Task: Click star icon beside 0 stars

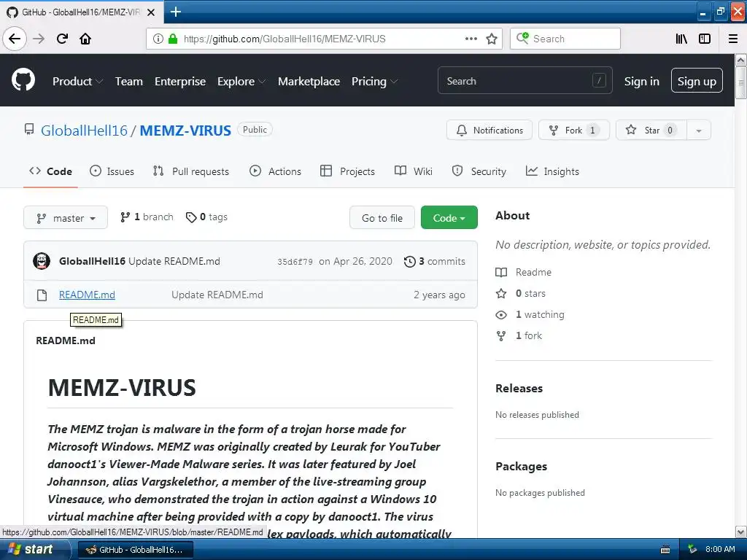Action: (x=501, y=293)
